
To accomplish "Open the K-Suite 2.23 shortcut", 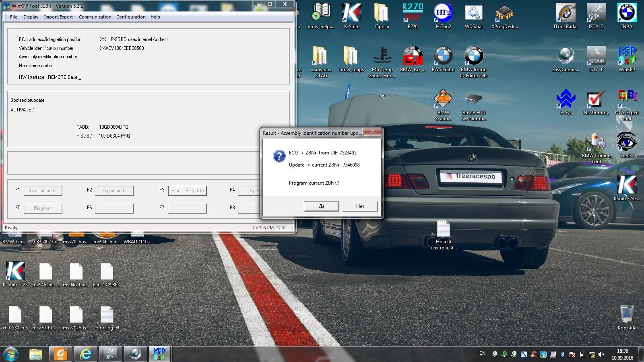I will 15,274.
